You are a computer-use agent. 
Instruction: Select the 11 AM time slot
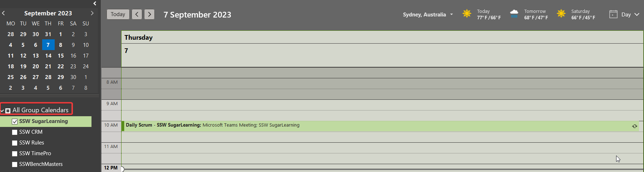[357, 148]
